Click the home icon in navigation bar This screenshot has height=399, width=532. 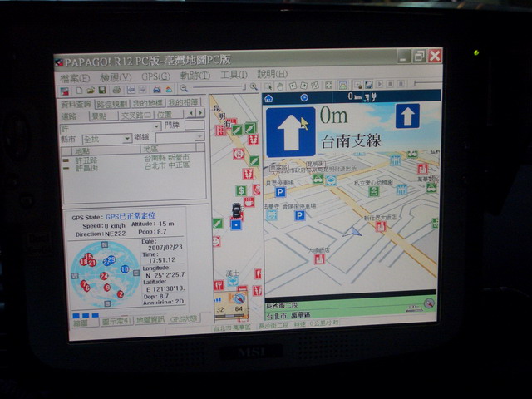pyautogui.click(x=268, y=98)
